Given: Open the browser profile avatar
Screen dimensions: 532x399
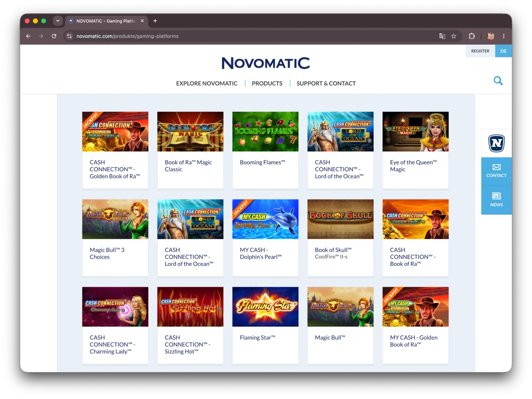Looking at the screenshot, I should coord(491,36).
